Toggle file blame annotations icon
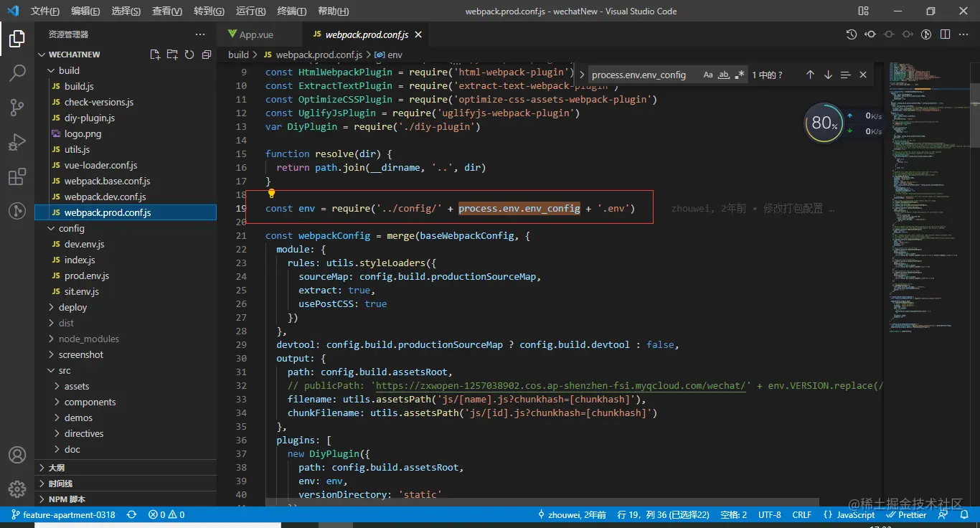Screen dimensions: 980x528 (926, 34)
